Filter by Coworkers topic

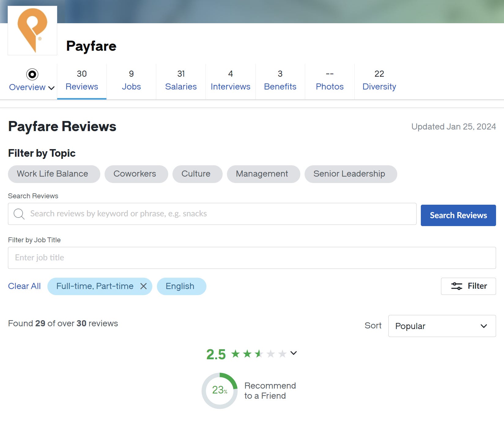136,174
